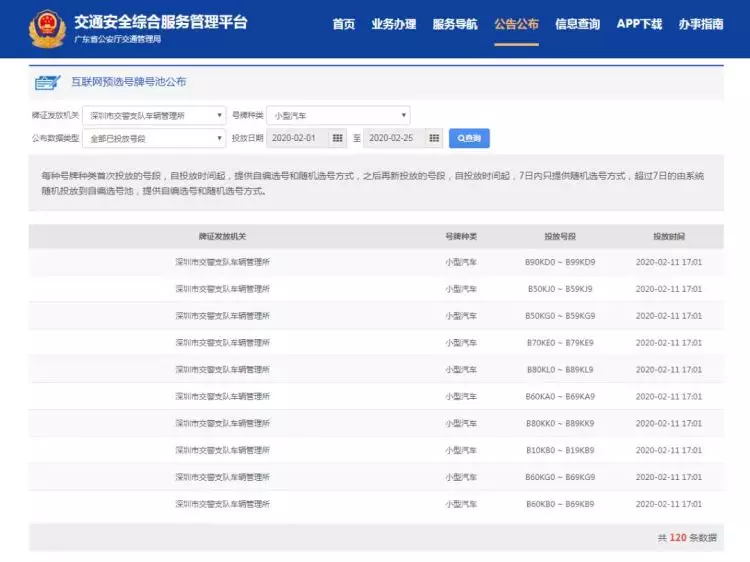
Task: Select the B70KE0 ~ B79KE9 number range
Action: point(560,342)
